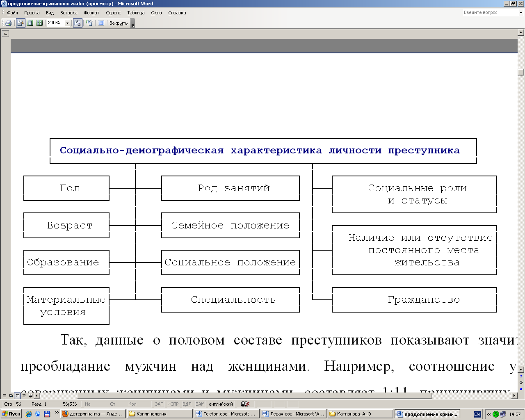The image size is (525, 420).
Task: Click the horizontal scrollbar right arrow
Action: [514, 396]
